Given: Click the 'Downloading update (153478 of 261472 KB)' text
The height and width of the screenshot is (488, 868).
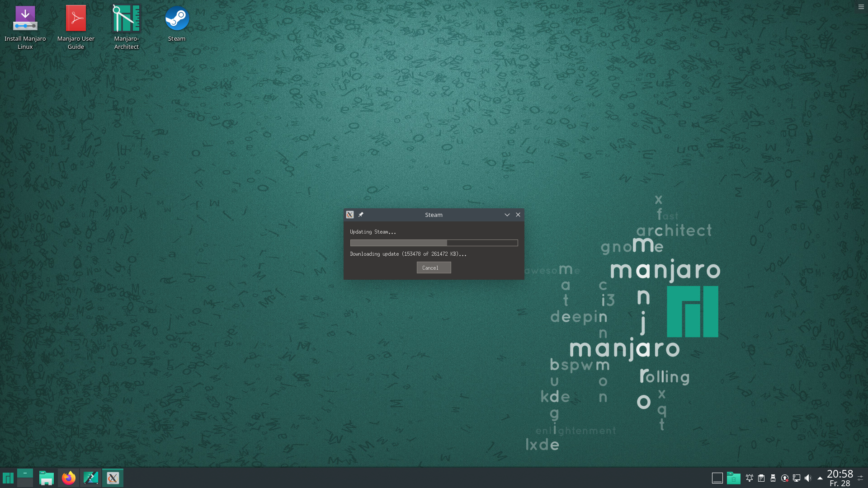Looking at the screenshot, I should point(408,254).
